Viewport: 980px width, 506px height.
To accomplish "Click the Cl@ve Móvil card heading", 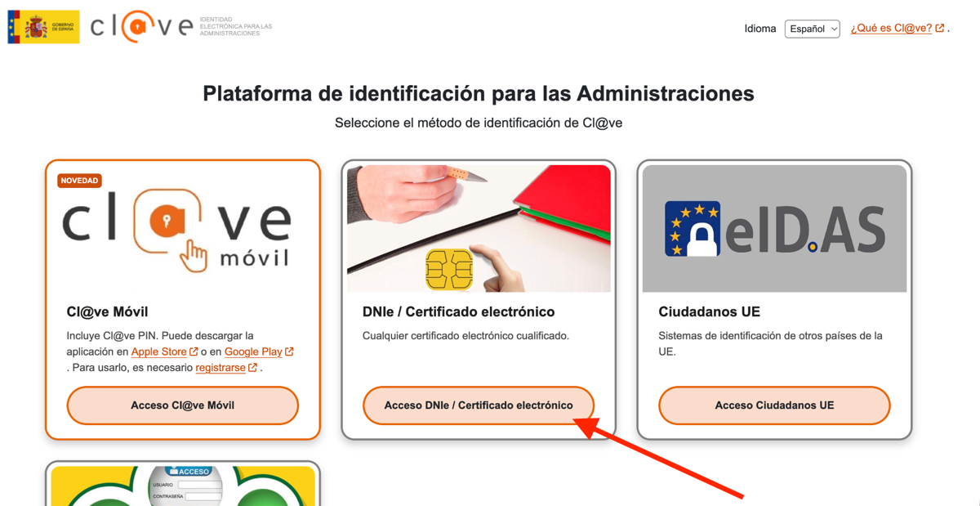I will pyautogui.click(x=107, y=312).
